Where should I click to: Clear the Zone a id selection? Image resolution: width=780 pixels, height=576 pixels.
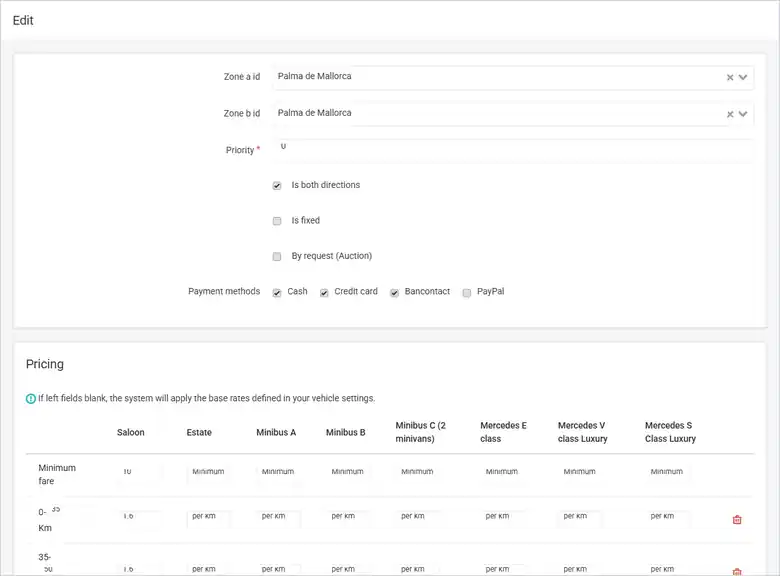(x=730, y=78)
